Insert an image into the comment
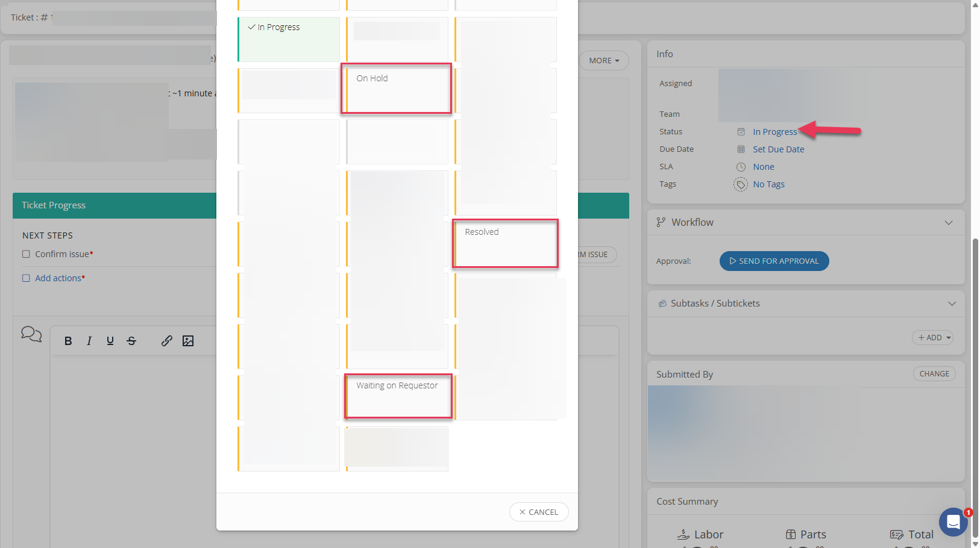The height and width of the screenshot is (548, 980). pyautogui.click(x=188, y=341)
